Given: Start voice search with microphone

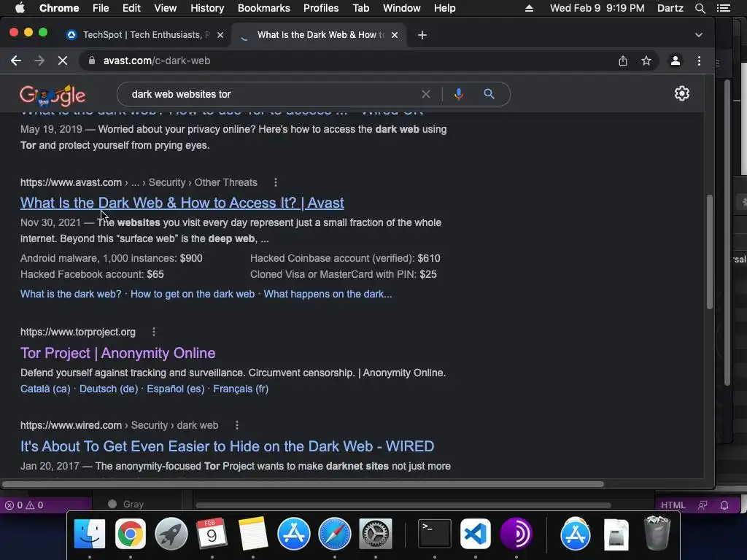Looking at the screenshot, I should 458,94.
